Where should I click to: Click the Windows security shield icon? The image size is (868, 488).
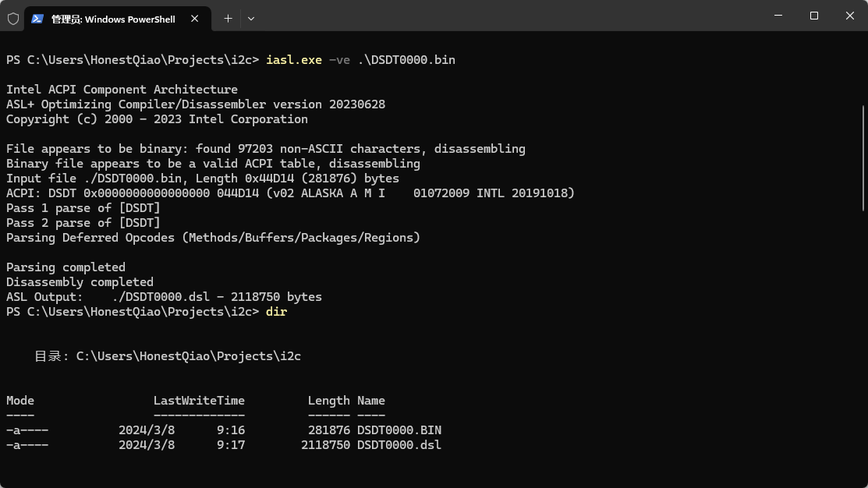(12, 18)
